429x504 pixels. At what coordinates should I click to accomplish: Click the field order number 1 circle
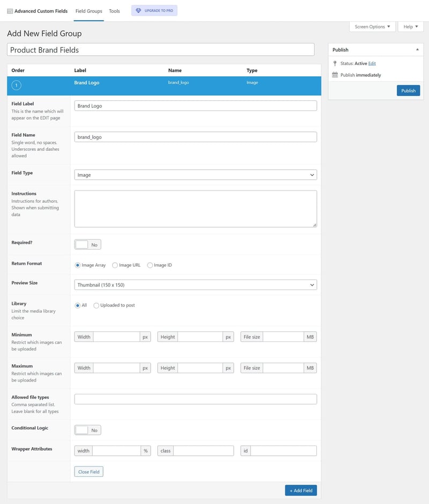point(17,85)
